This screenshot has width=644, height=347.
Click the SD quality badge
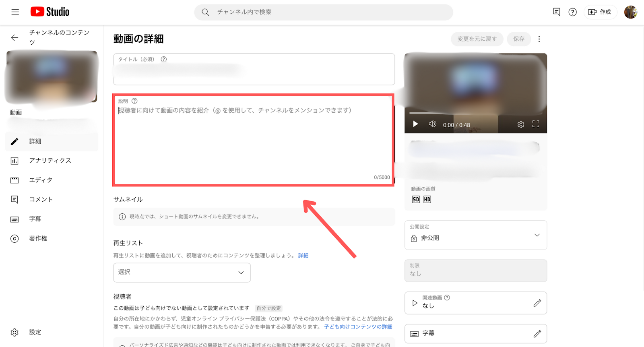416,199
